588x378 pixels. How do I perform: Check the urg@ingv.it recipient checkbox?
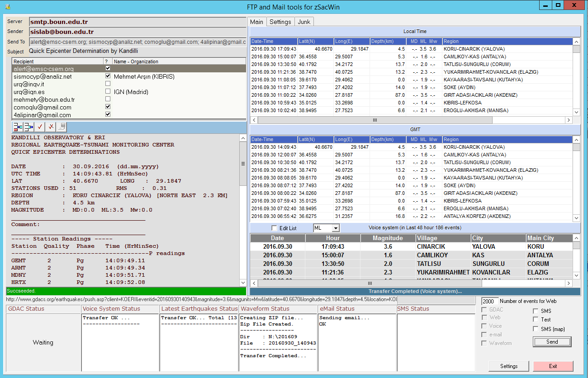click(x=108, y=84)
